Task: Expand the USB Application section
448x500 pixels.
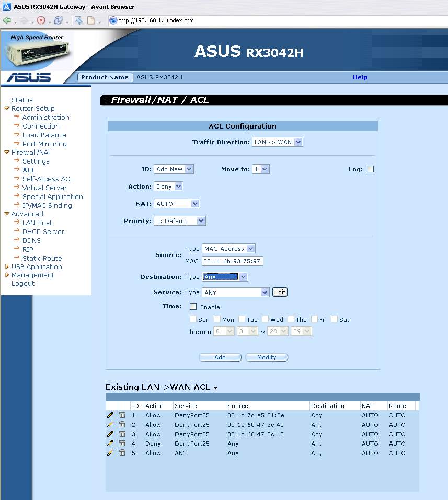Action: (x=7, y=266)
